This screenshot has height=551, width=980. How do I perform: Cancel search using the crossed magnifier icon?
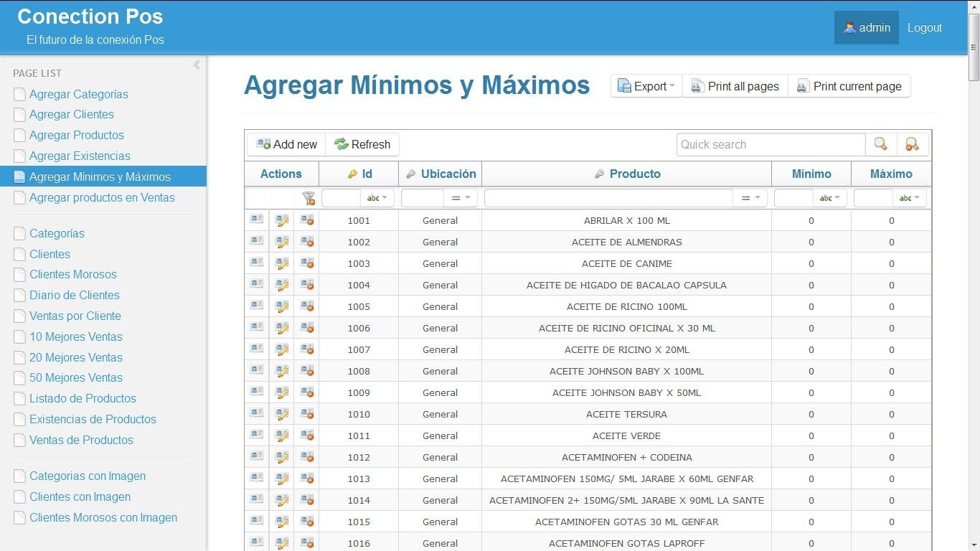click(x=912, y=144)
